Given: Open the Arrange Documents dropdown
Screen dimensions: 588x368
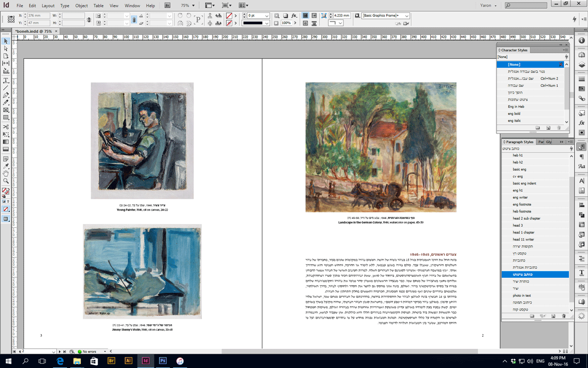Looking at the screenshot, I should tap(244, 5).
